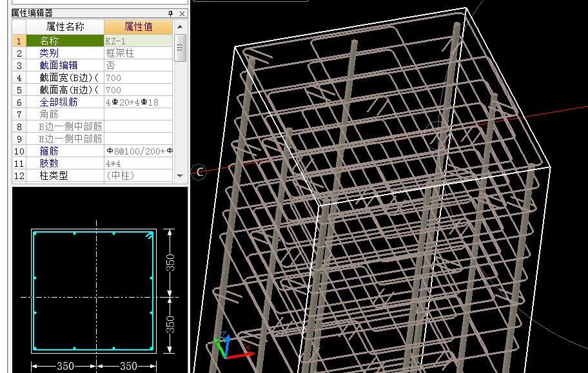The height and width of the screenshot is (373, 588).
Task: Click the 否 value for 截面编辑
Action: point(138,65)
